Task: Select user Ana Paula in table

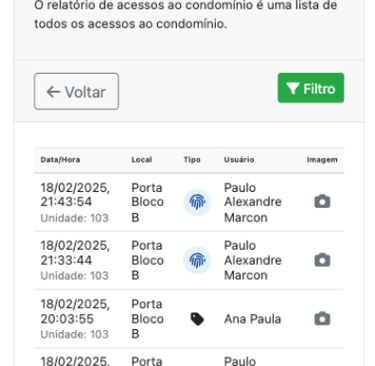Action: click(252, 319)
